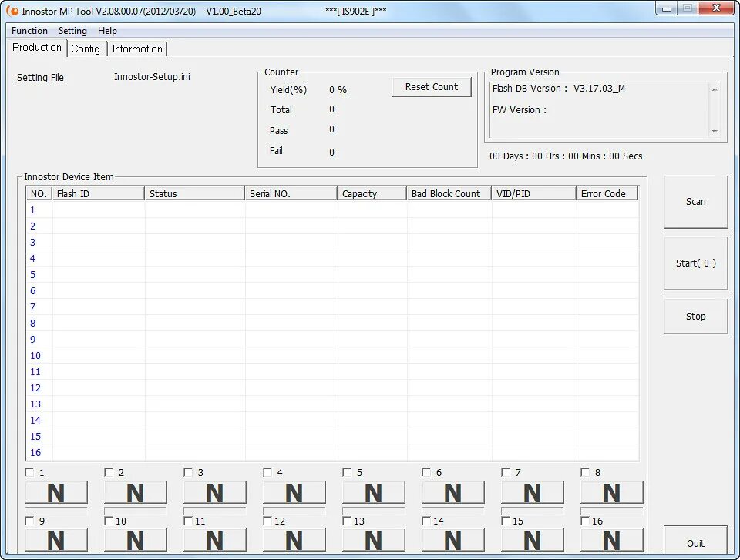Screen dimensions: 740x560
Task: Click the port 1 progress bar
Action: click(x=56, y=511)
